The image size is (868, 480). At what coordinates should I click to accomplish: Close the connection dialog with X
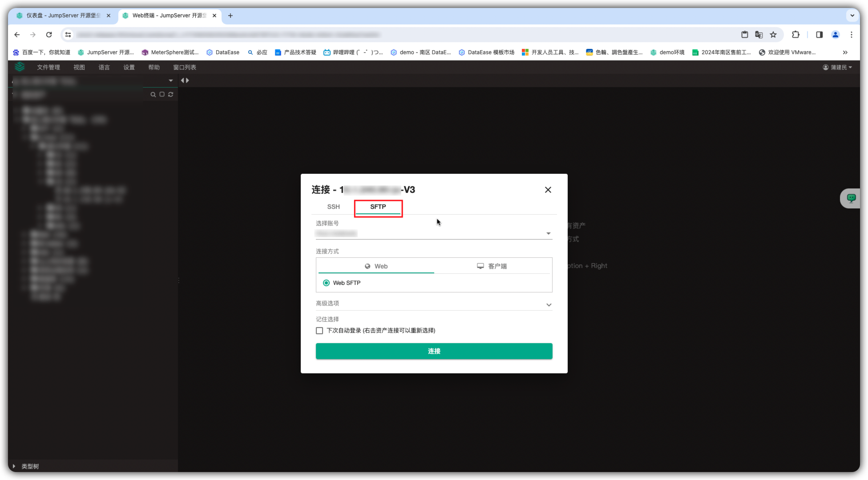548,190
